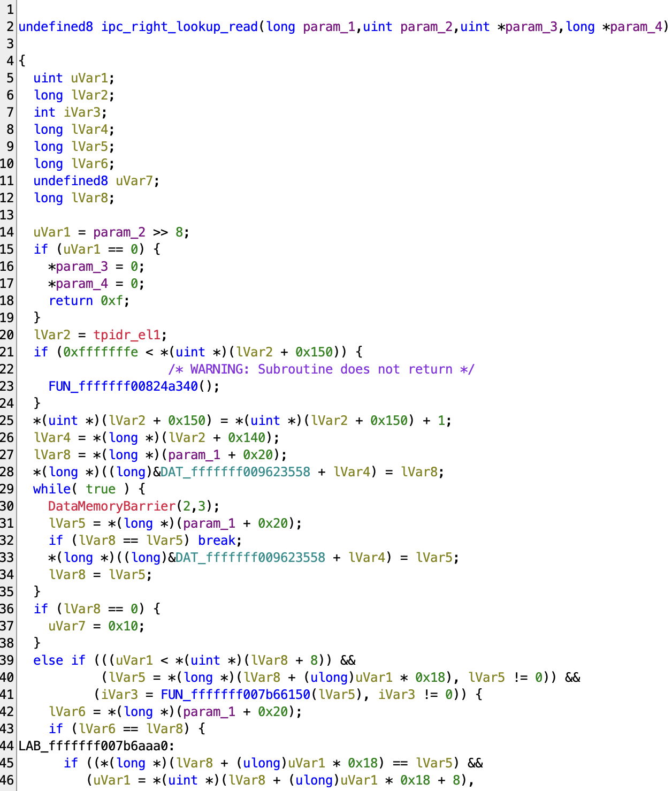
Task: Click DAT_fffffff009623558 reference on line 33
Action: click(250, 558)
